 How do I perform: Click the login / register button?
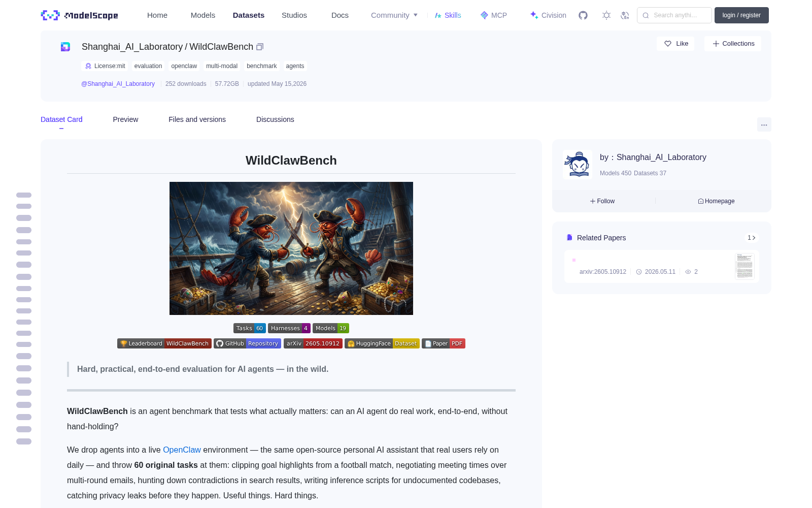(x=741, y=15)
